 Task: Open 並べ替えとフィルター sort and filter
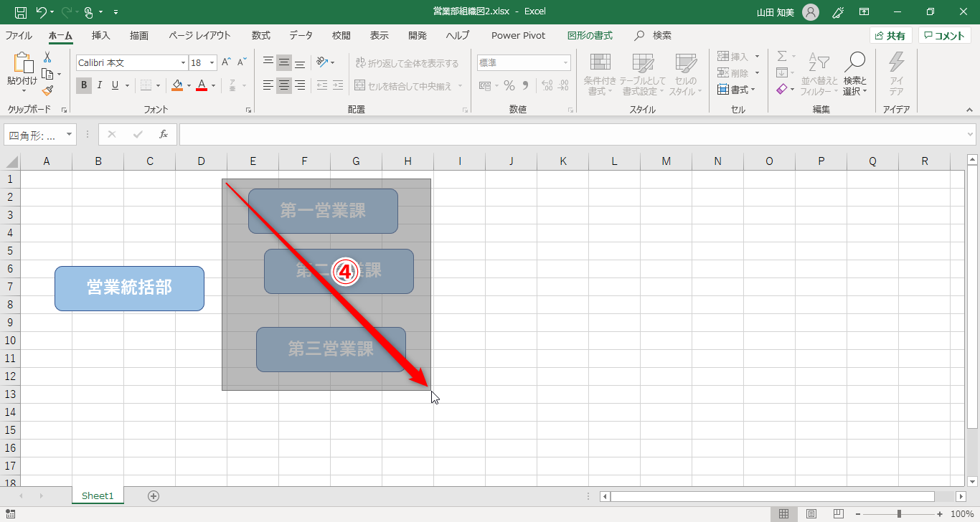click(819, 75)
